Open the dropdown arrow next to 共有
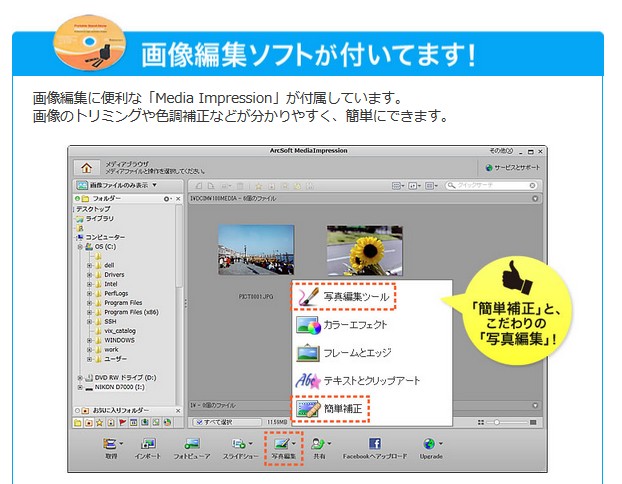622x484 pixels. click(329, 444)
